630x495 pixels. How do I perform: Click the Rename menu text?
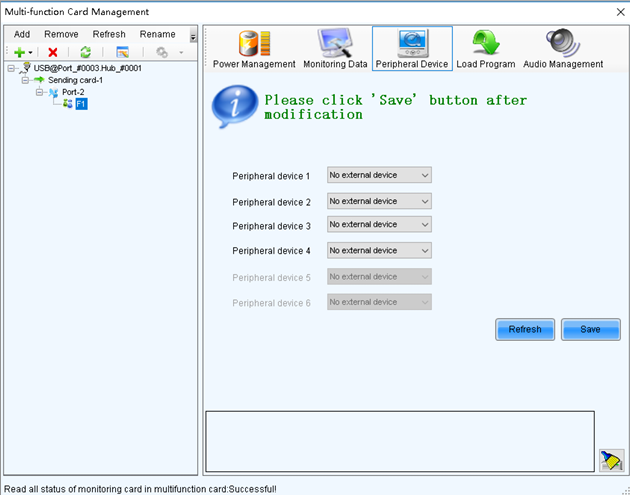click(x=157, y=34)
